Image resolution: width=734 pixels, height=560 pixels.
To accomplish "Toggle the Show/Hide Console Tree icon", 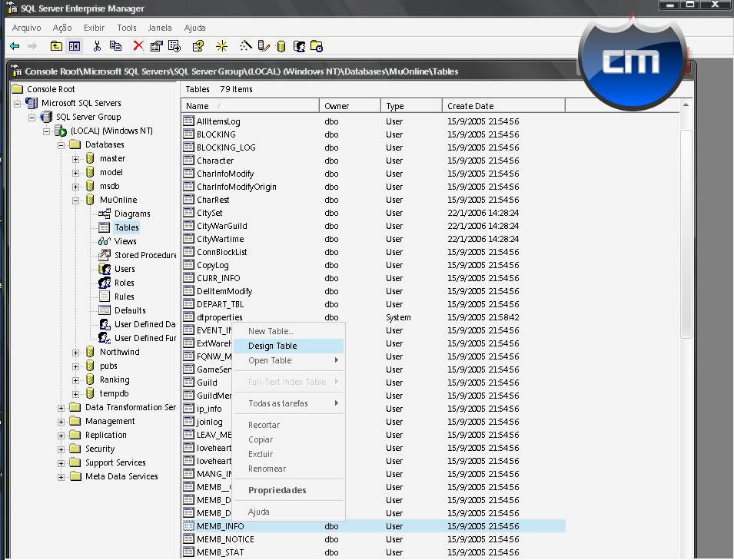I will pyautogui.click(x=75, y=46).
